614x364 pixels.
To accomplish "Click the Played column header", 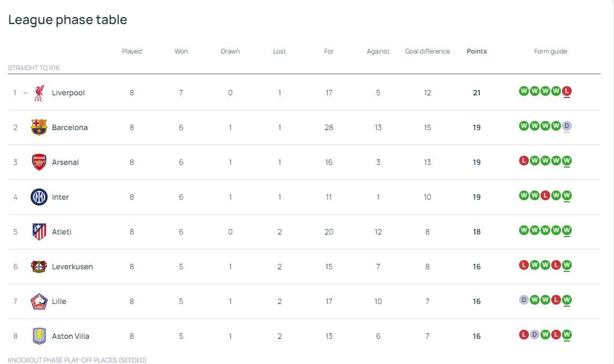I will click(x=132, y=51).
